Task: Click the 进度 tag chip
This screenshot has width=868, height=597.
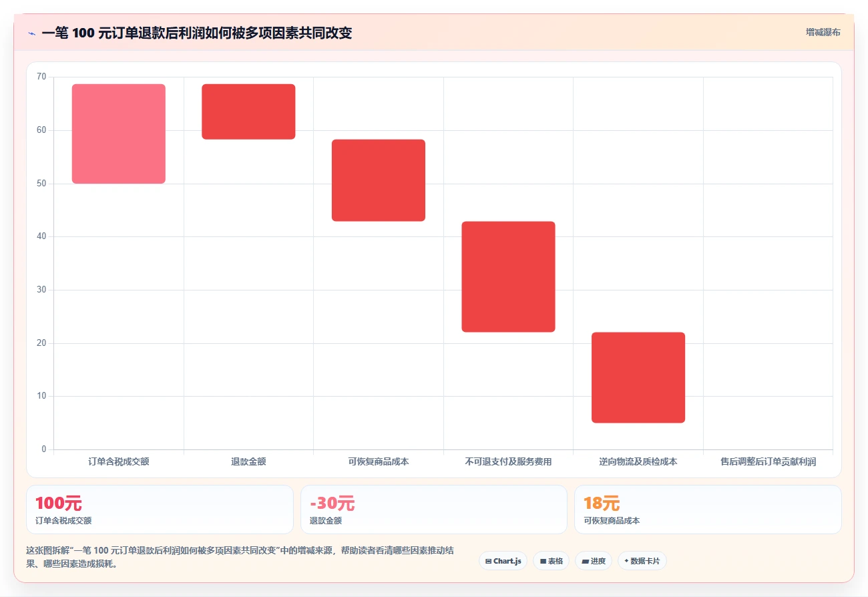Action: point(593,561)
